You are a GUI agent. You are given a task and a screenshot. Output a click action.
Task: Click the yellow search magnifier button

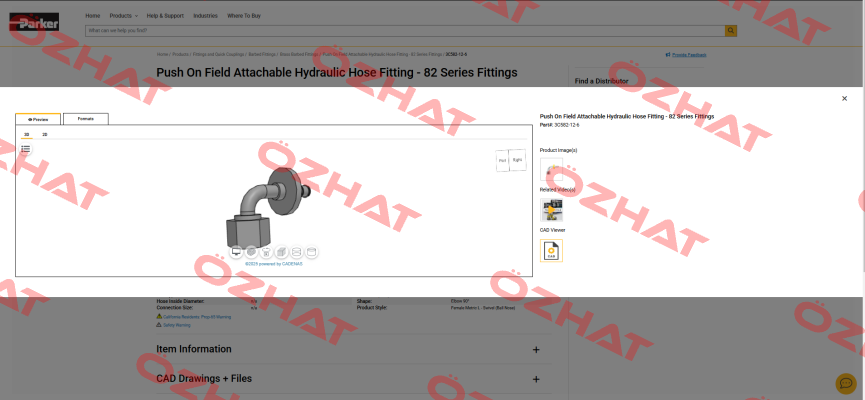click(x=731, y=31)
